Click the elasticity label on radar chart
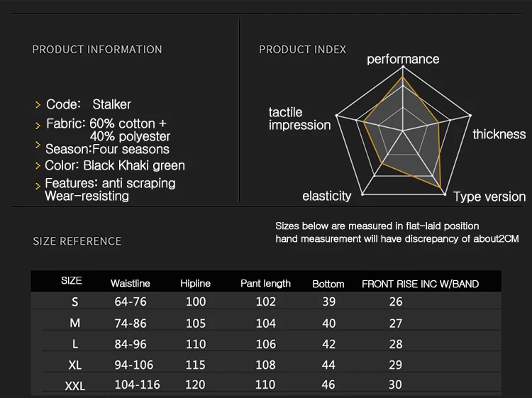Image resolution: width=532 pixels, height=398 pixels. pos(327,197)
